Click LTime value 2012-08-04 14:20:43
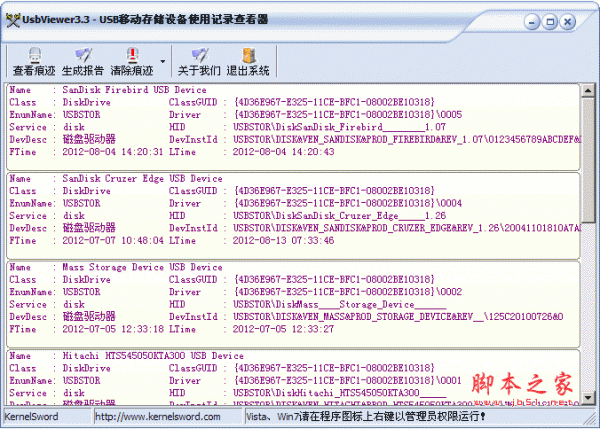 pyautogui.click(x=284, y=152)
